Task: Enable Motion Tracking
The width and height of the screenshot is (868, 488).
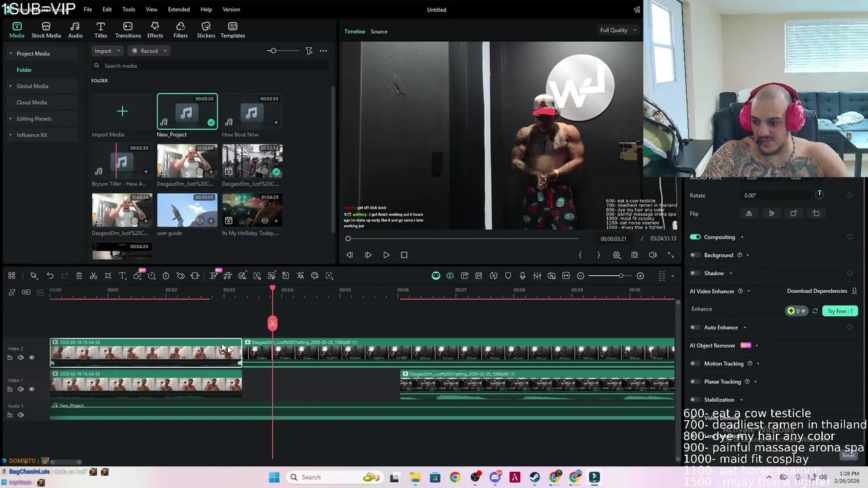Action: tap(695, 364)
